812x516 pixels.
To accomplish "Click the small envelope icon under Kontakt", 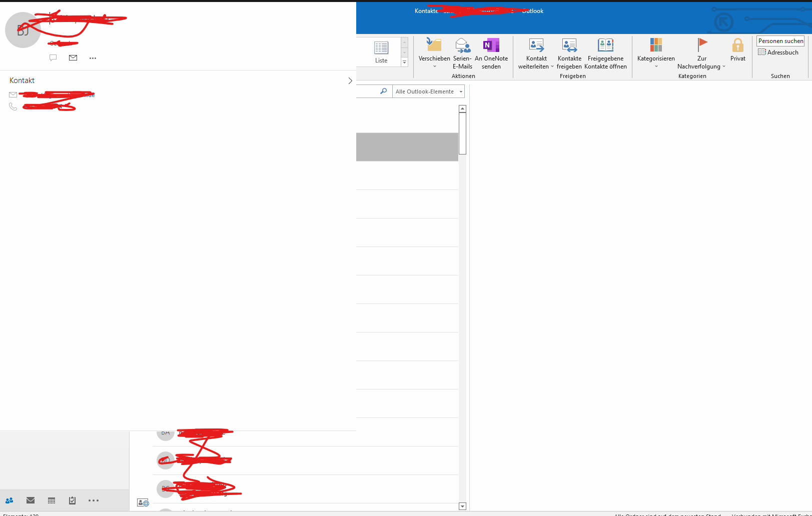I will tap(13, 94).
